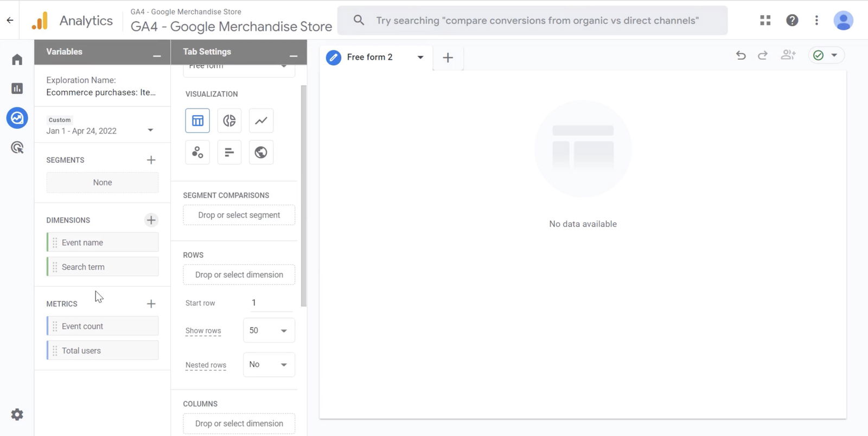868x436 pixels.
Task: Click the Total users metric
Action: pyautogui.click(x=103, y=351)
